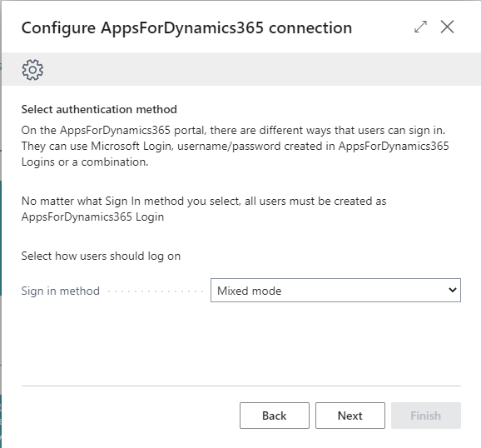Click the Logins or a combination text line

point(85,162)
